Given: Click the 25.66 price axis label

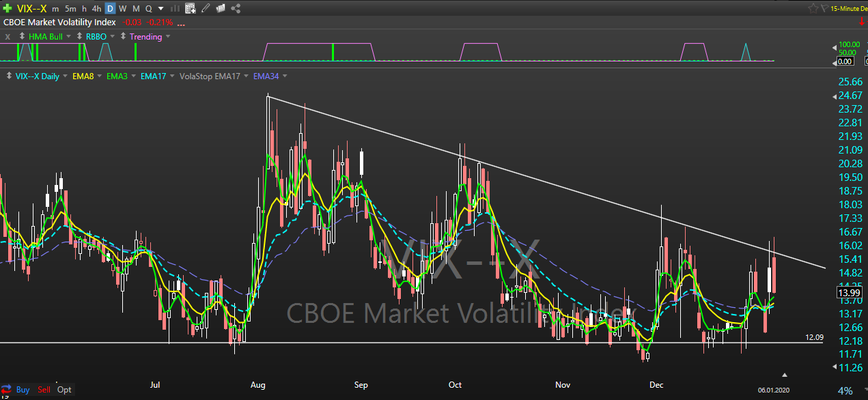Looking at the screenshot, I should pyautogui.click(x=850, y=82).
